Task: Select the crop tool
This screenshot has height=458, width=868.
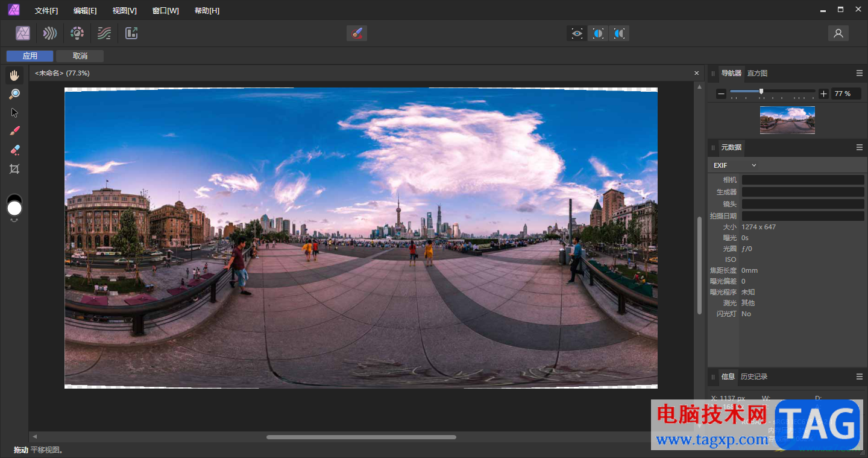Action: tap(14, 169)
